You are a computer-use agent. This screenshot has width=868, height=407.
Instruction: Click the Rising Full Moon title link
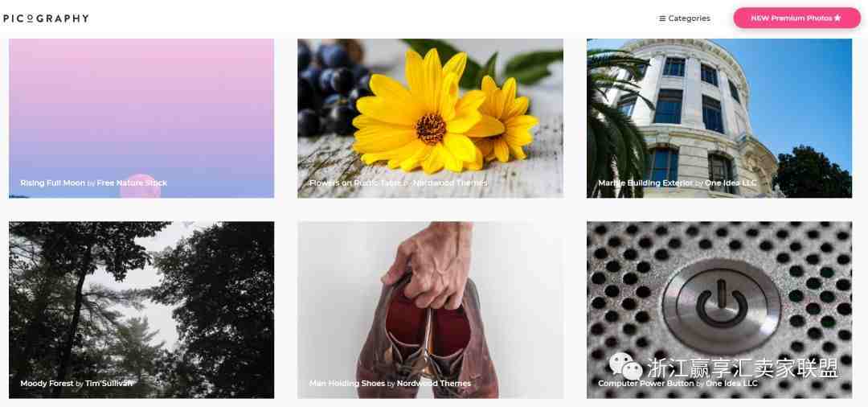point(52,183)
